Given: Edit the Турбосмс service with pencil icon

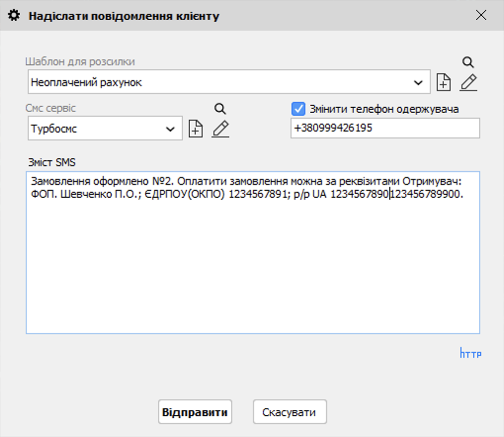Looking at the screenshot, I should click(x=220, y=129).
